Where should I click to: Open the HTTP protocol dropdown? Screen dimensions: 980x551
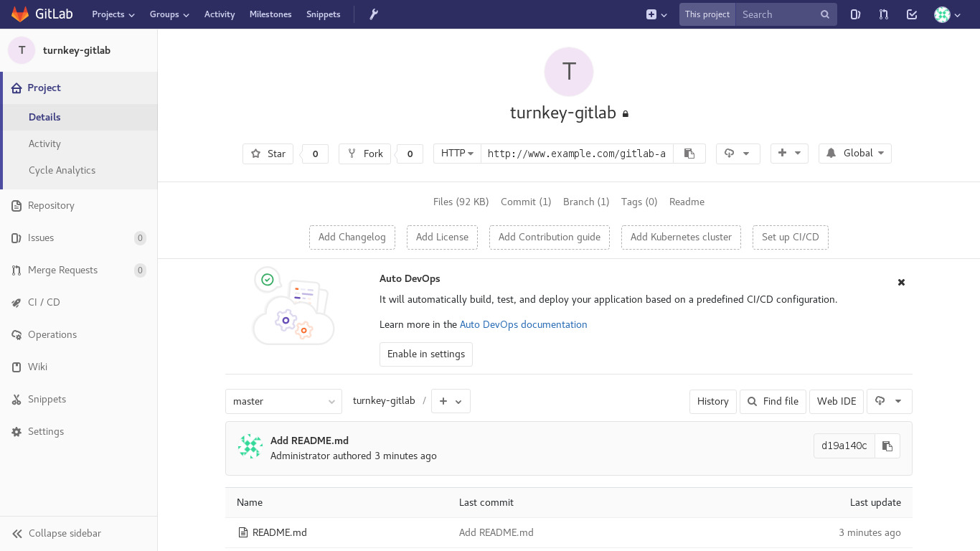(x=457, y=154)
